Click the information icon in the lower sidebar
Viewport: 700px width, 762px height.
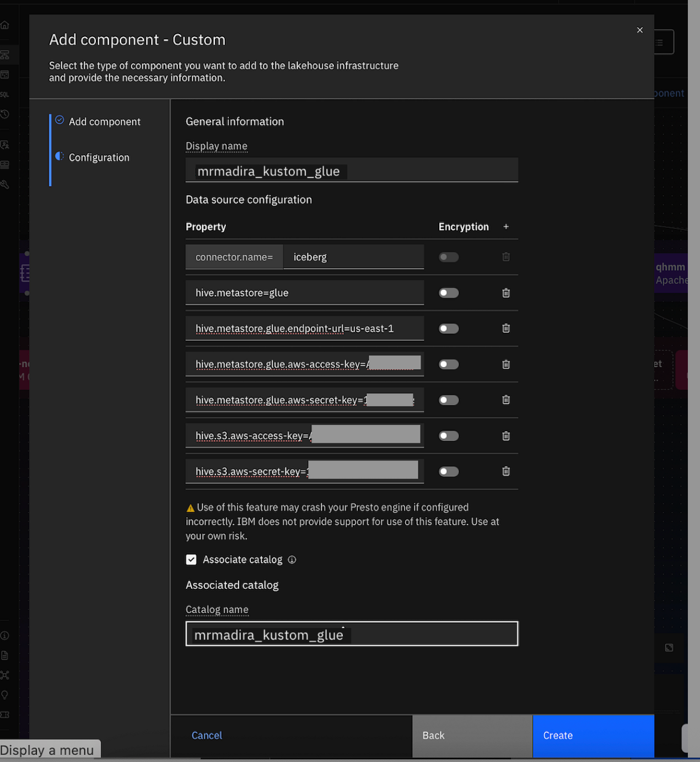(5, 636)
